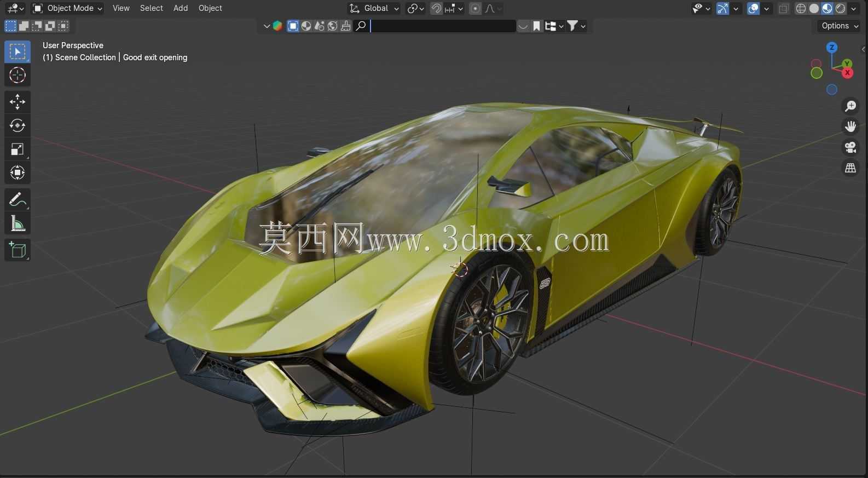Switch to rendered viewport shading
Image resolution: width=868 pixels, height=478 pixels.
841,8
